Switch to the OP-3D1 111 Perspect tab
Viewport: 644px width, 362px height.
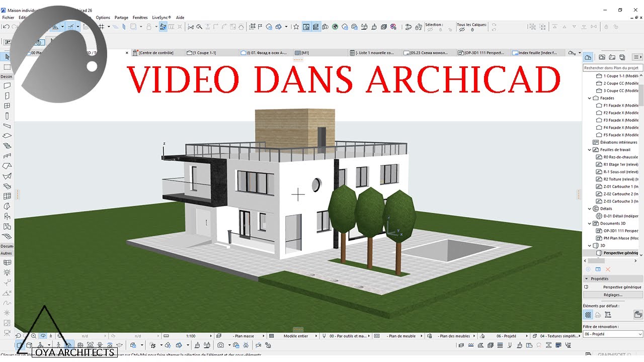point(483,53)
